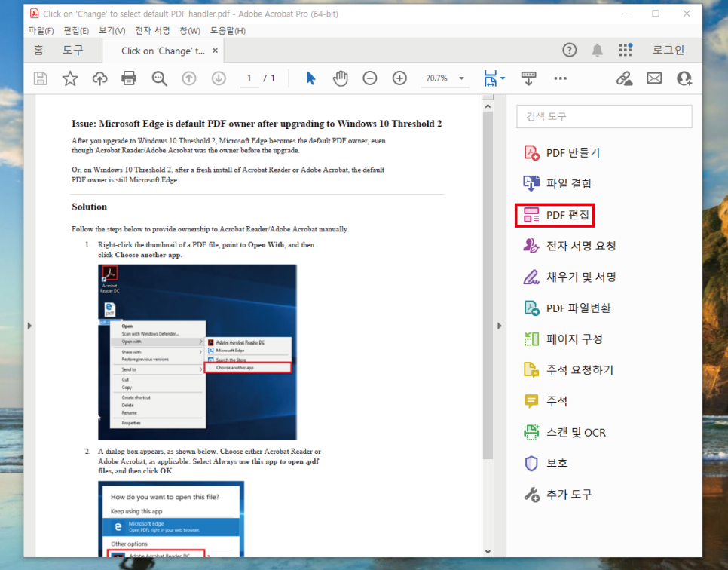Open 추가 도구 more tools
728x570 pixels.
click(558, 495)
